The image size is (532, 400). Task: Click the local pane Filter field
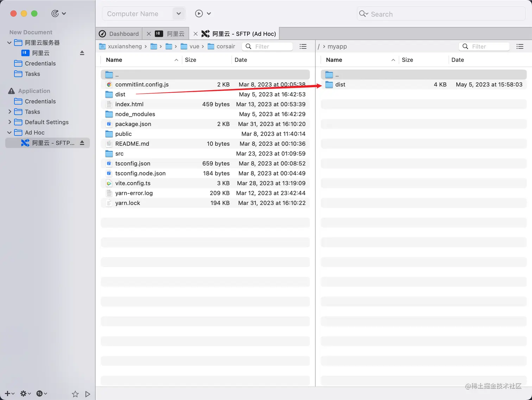click(267, 46)
